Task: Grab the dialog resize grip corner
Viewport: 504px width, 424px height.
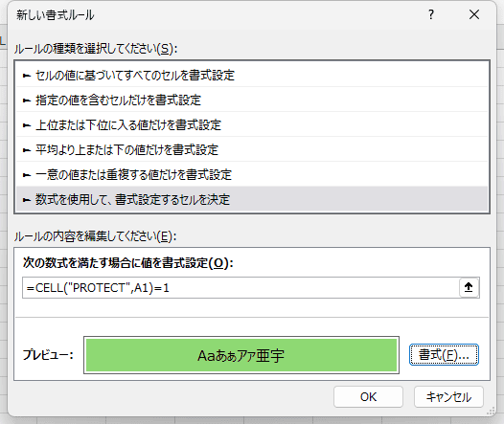Action: point(492,412)
